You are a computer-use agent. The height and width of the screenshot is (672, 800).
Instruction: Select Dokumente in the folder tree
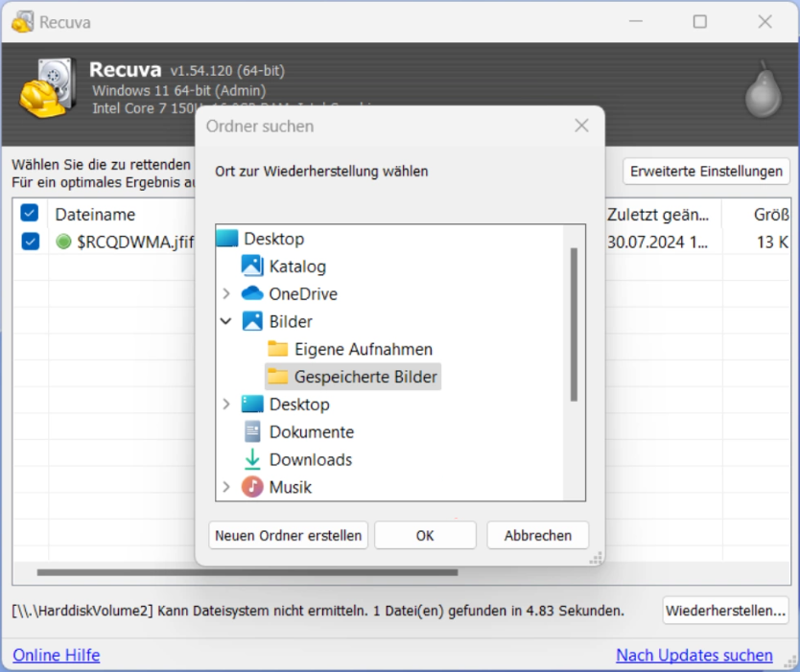point(311,431)
